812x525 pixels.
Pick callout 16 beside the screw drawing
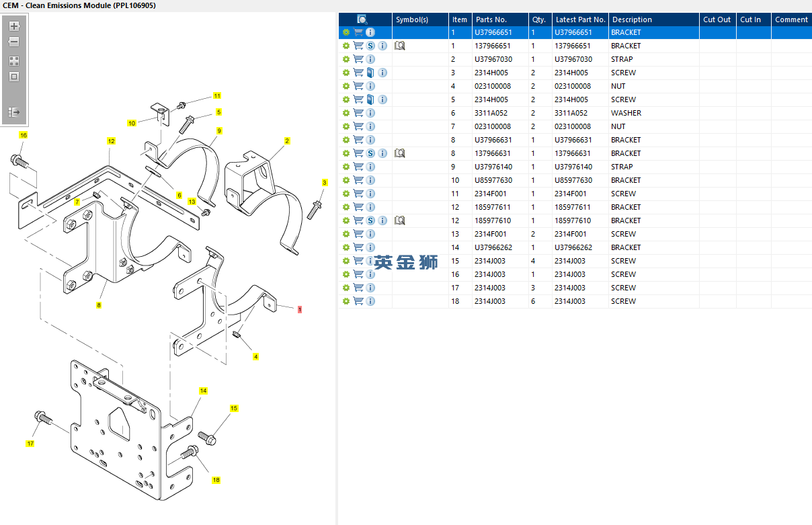coord(24,135)
